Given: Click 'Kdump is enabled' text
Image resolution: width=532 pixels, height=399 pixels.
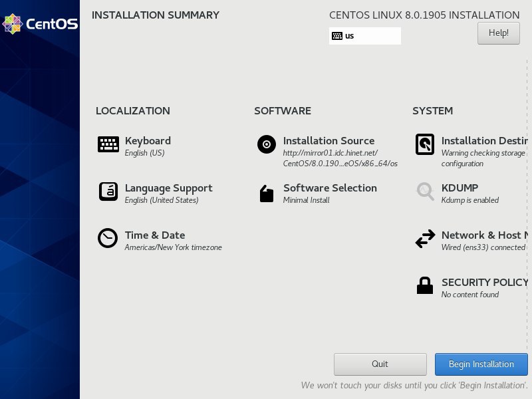Looking at the screenshot, I should (470, 200).
